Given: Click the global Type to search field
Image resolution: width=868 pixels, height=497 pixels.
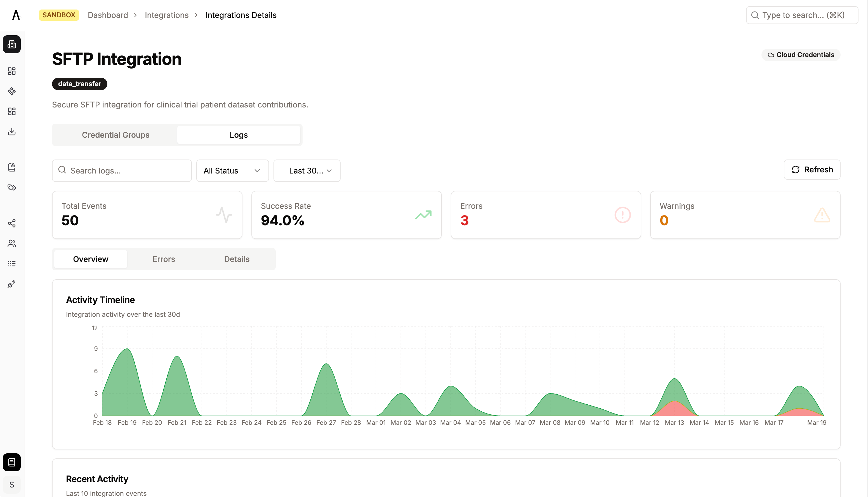Looking at the screenshot, I should point(802,15).
